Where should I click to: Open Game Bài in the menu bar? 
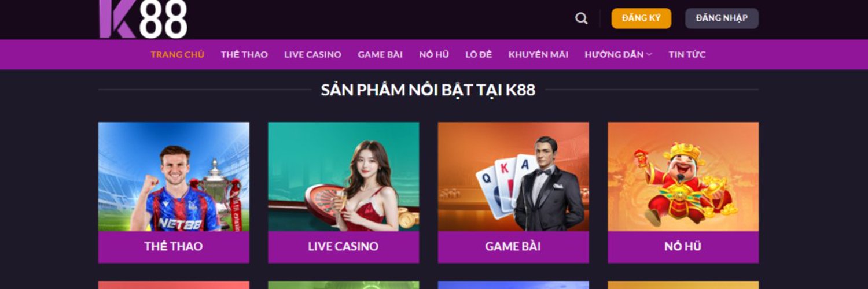click(x=380, y=54)
